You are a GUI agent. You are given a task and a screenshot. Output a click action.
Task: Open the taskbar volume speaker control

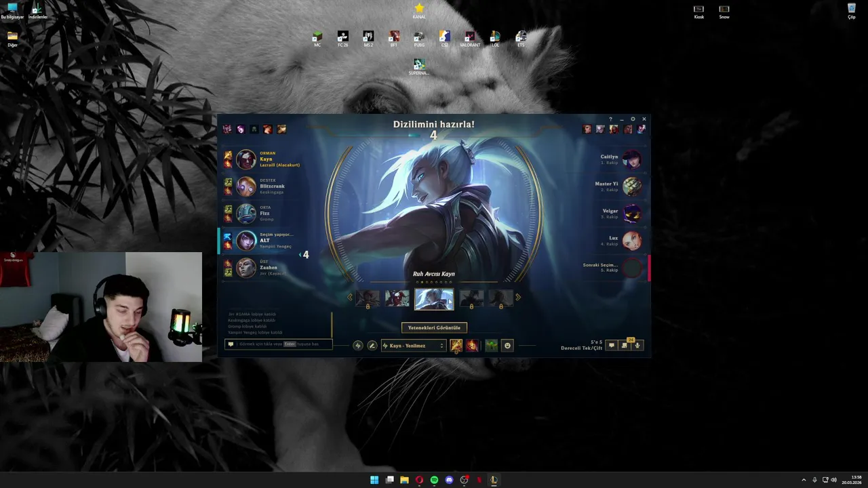tap(833, 480)
